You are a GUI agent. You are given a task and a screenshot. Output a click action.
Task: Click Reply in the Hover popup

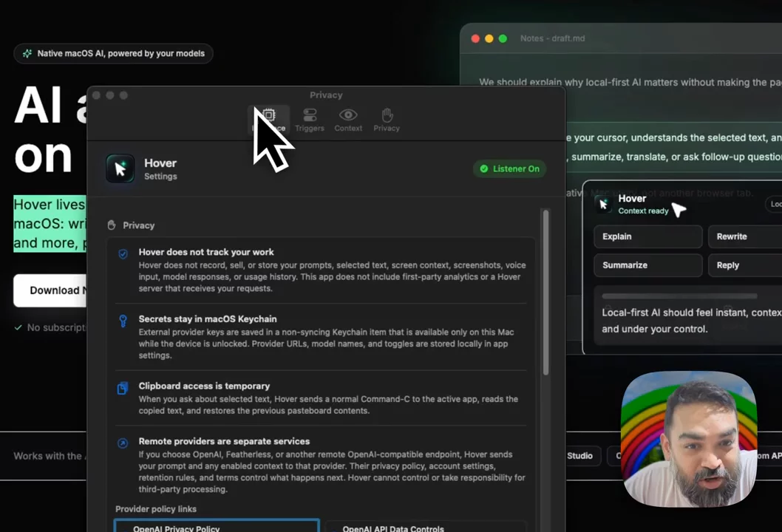(745, 265)
